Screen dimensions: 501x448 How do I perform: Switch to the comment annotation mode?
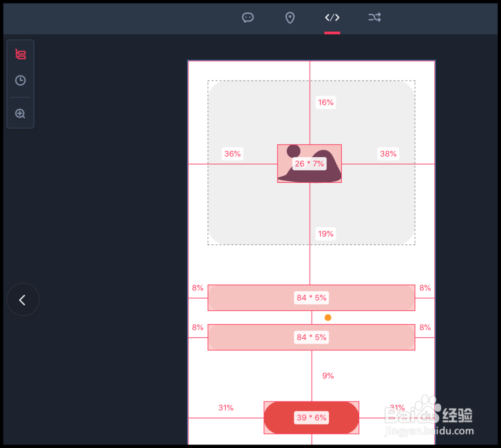point(247,18)
